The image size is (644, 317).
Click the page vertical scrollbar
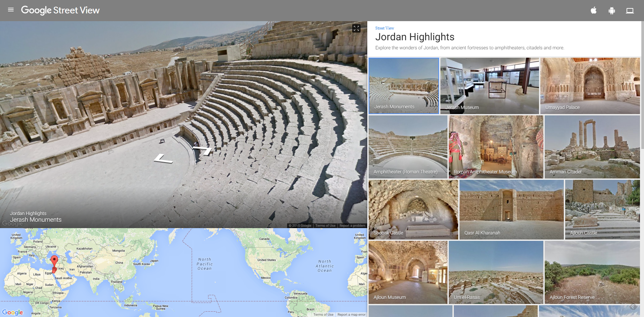point(642,84)
